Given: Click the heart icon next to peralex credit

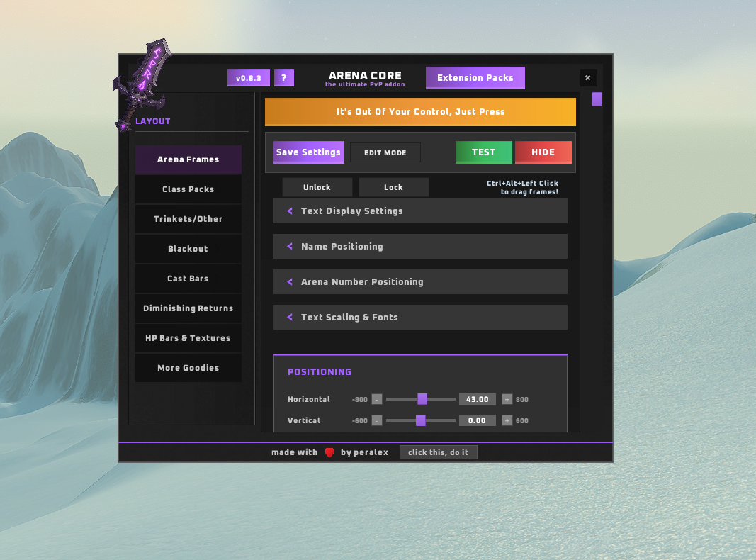Looking at the screenshot, I should pos(329,452).
